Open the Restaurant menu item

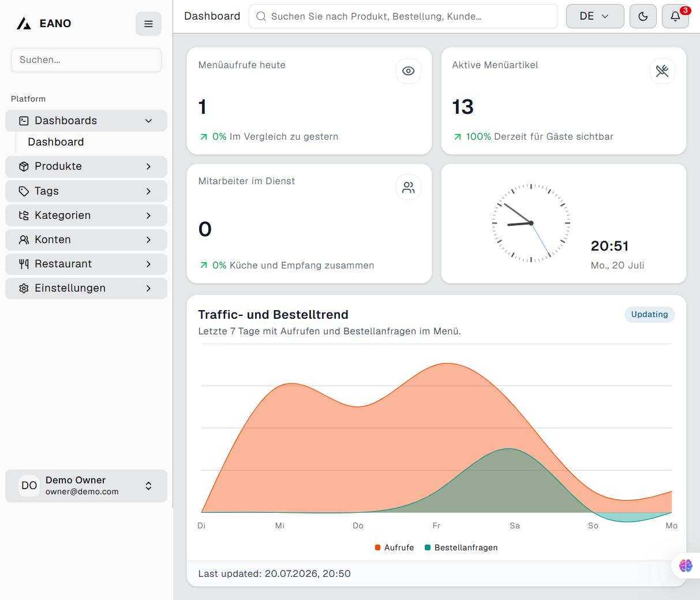(86, 264)
